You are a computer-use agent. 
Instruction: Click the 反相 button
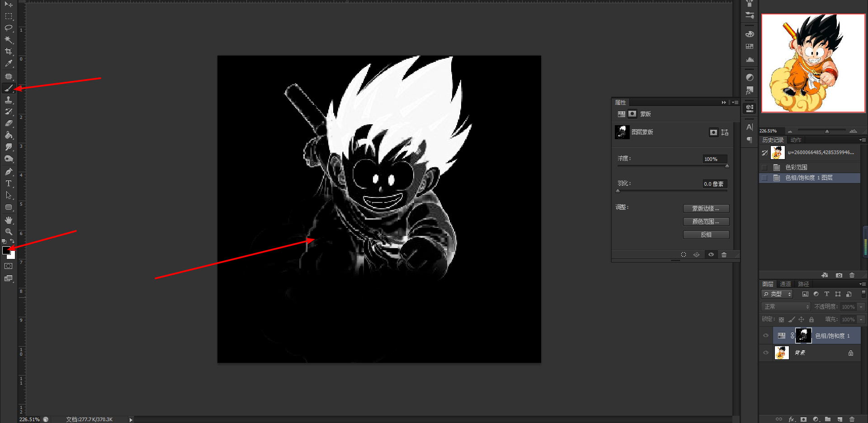[706, 235]
